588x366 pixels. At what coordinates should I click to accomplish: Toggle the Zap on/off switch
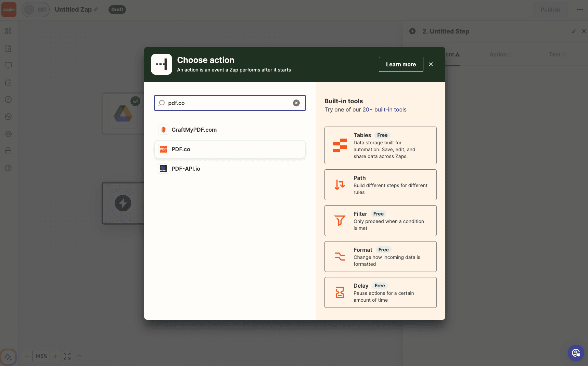[x=36, y=10]
